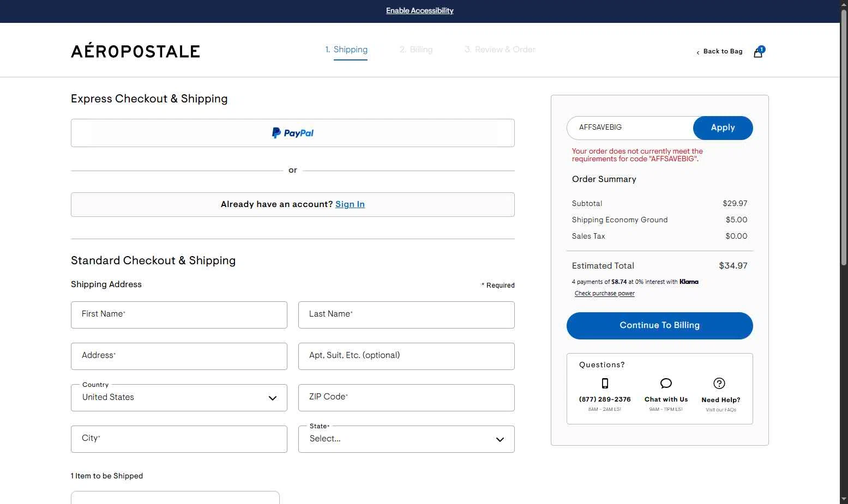
Task: Click Chat with Us
Action: 666,399
